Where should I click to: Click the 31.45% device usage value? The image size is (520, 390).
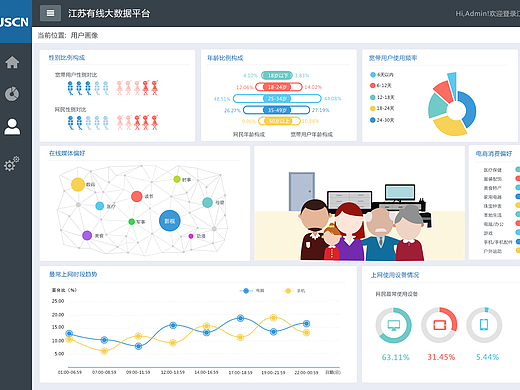[x=441, y=357]
